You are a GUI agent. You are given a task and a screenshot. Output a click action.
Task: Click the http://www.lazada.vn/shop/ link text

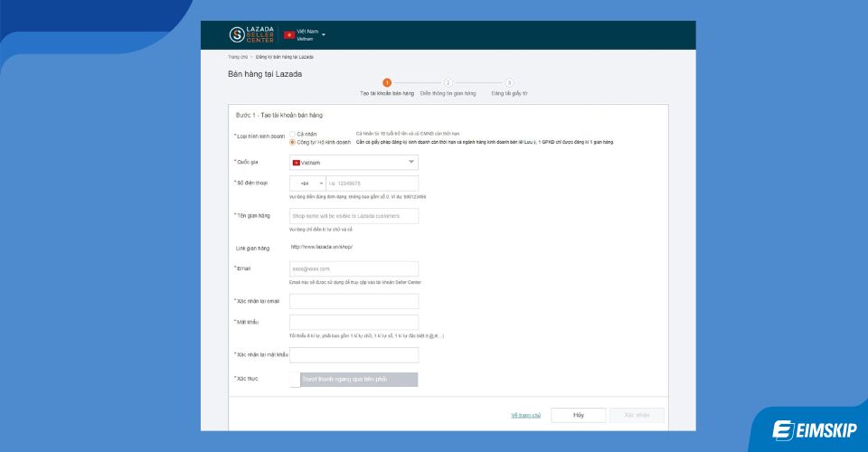(322, 247)
